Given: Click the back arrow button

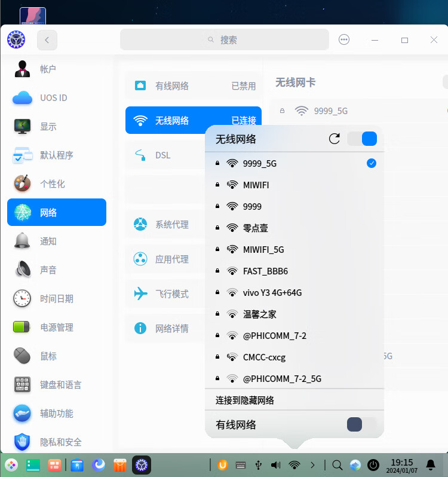Looking at the screenshot, I should click(x=47, y=40).
